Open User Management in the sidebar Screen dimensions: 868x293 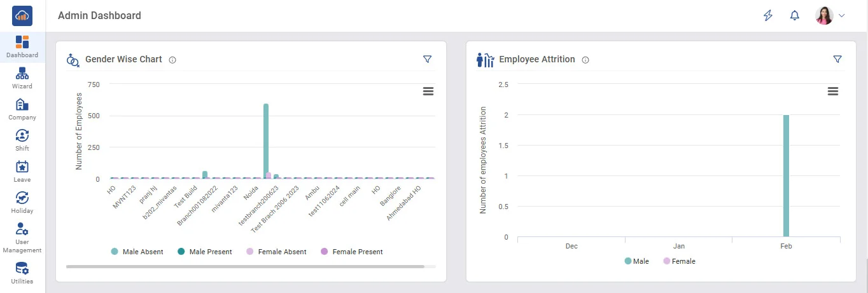pos(22,236)
